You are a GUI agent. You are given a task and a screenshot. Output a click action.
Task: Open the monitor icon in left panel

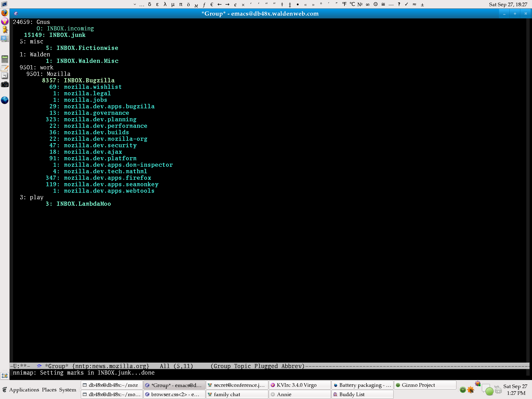(x=5, y=38)
